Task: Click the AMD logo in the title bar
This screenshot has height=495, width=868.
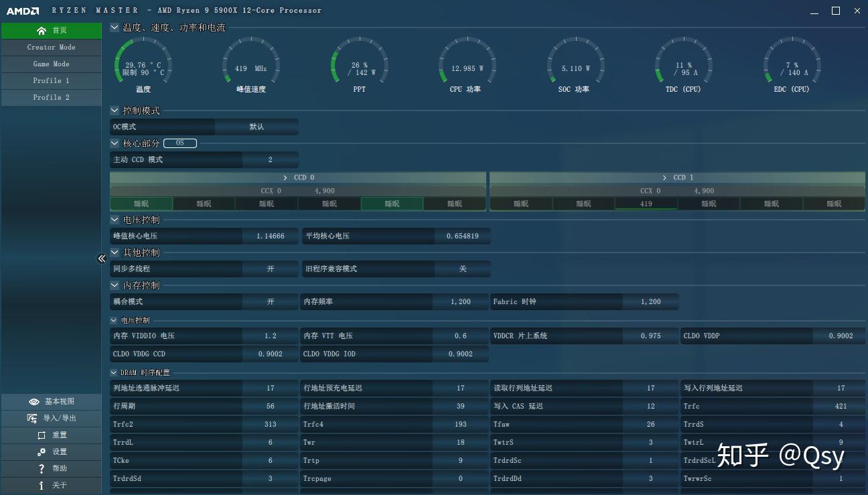Action: click(23, 11)
